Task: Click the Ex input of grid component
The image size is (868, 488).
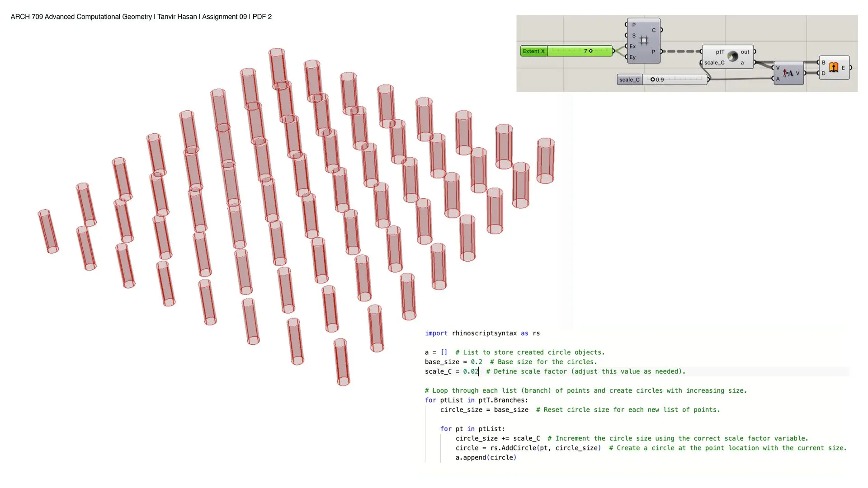Action: 632,47
